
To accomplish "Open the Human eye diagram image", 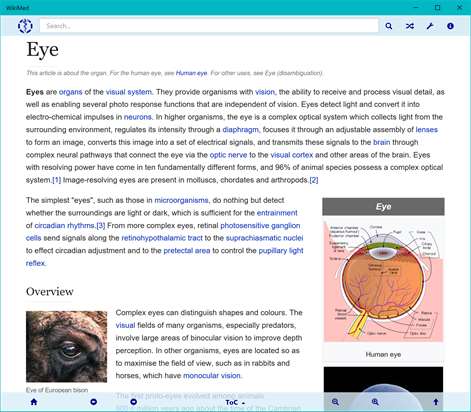I will tap(383, 281).
